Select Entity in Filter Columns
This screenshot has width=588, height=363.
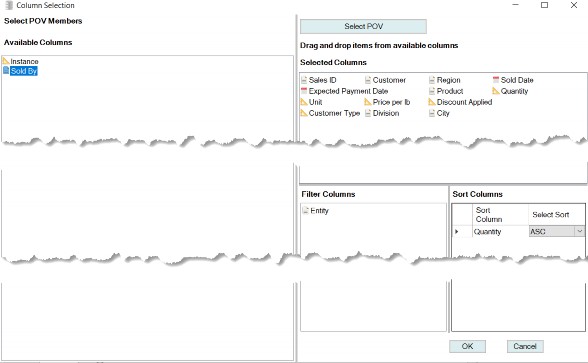320,211
